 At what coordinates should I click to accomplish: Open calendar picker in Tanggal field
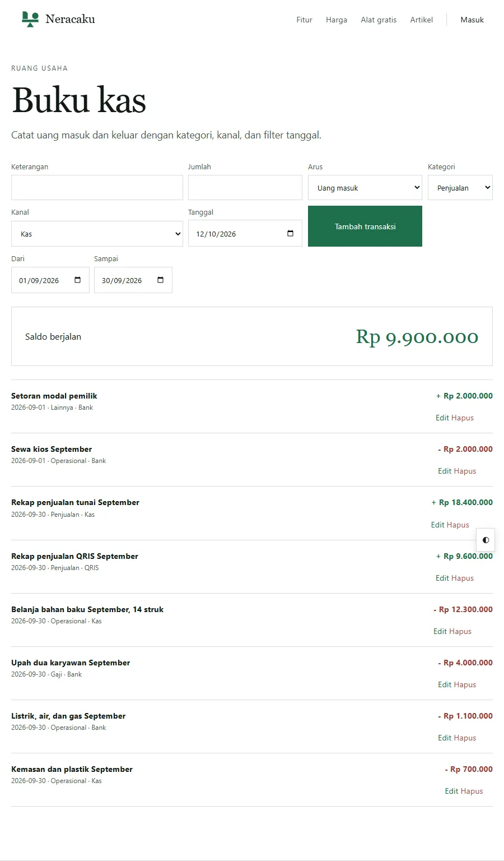pyautogui.click(x=290, y=234)
